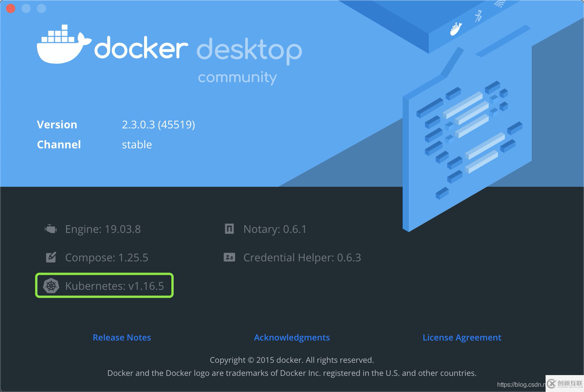Open the Acknowledgments page
The image size is (584, 392).
click(x=292, y=337)
